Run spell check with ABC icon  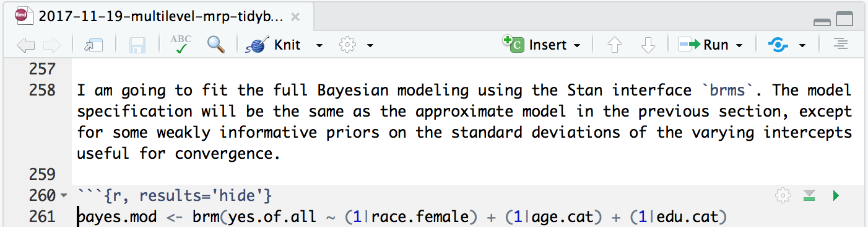point(181,45)
